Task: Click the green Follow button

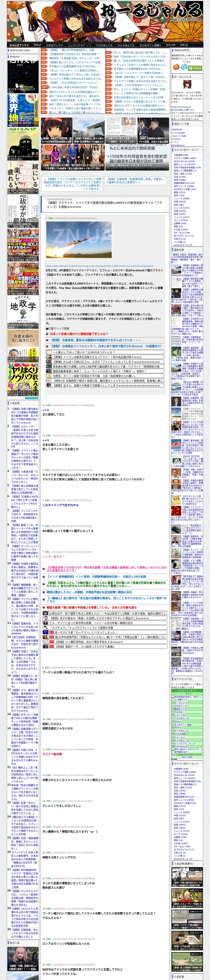Action: pyautogui.click(x=195, y=68)
